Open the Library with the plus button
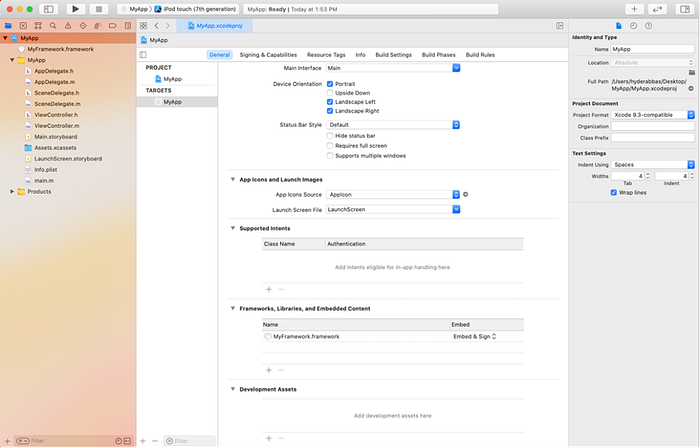Image resolution: width=700 pixels, height=448 pixels. click(x=634, y=9)
